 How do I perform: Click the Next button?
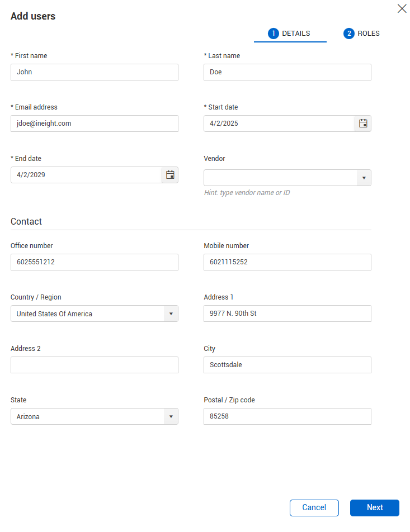pyautogui.click(x=375, y=508)
